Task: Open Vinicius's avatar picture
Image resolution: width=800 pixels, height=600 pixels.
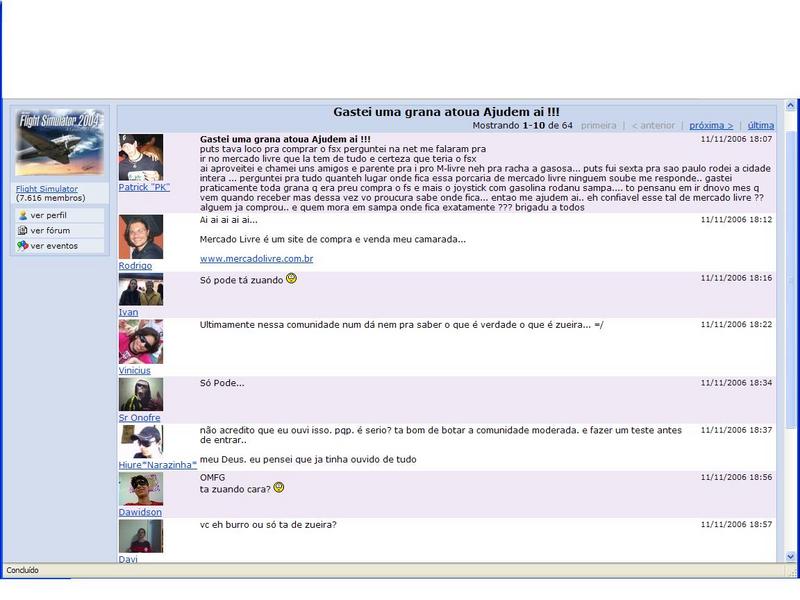Action: [141, 342]
